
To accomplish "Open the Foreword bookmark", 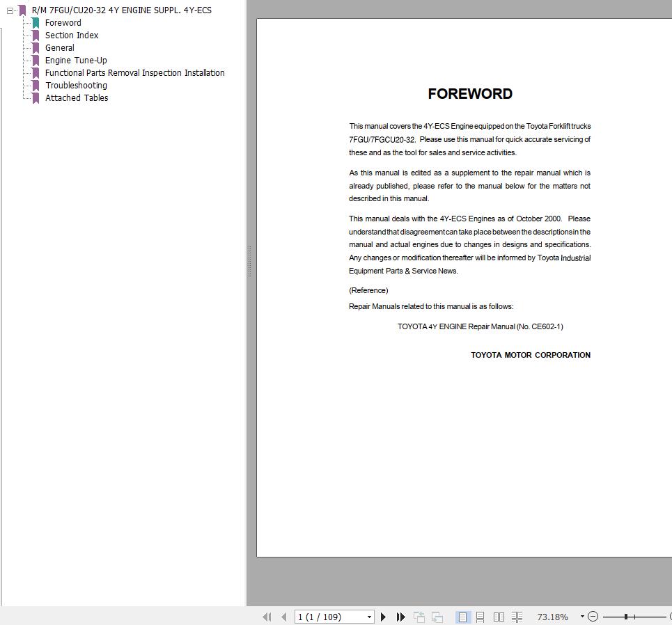I will pos(63,22).
